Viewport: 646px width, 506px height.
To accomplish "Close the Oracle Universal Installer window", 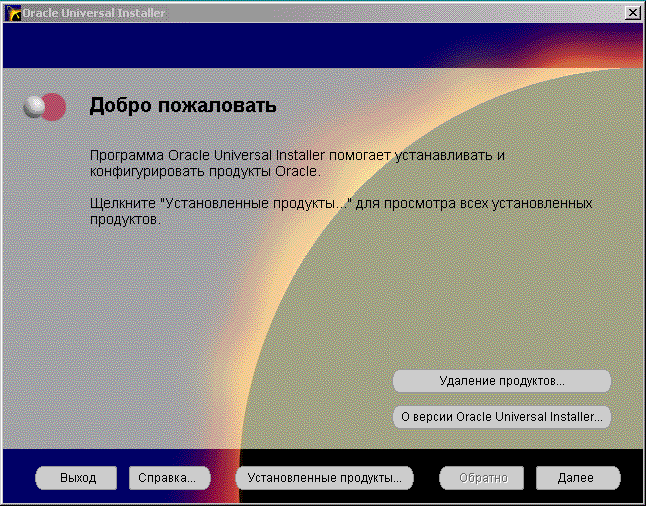I will pyautogui.click(x=632, y=13).
